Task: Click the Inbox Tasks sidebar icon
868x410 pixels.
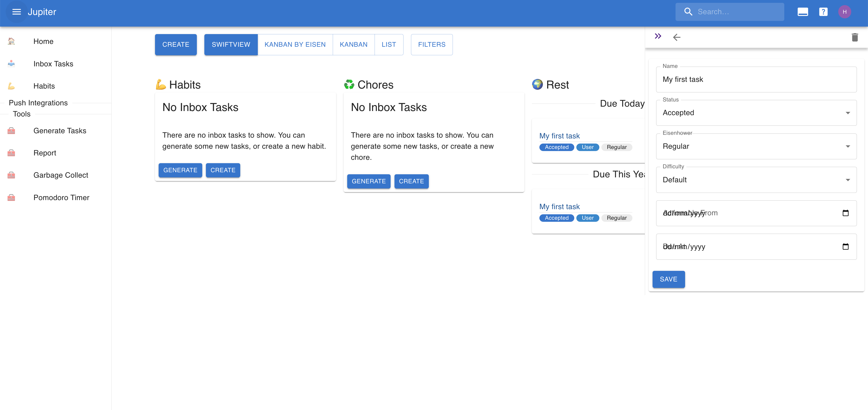Action: tap(11, 63)
